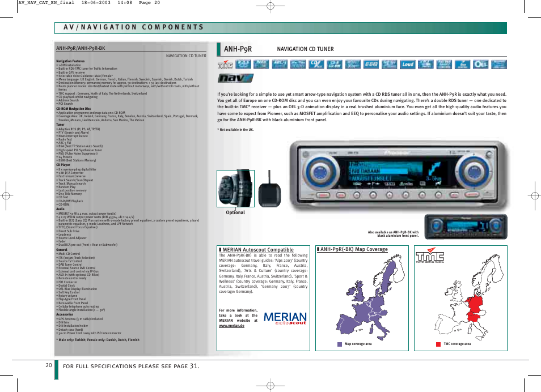This screenshot has height=392, width=541.
Task: Click the black ANH-P9R-BK unit thumbnail
Action: pos(466,227)
